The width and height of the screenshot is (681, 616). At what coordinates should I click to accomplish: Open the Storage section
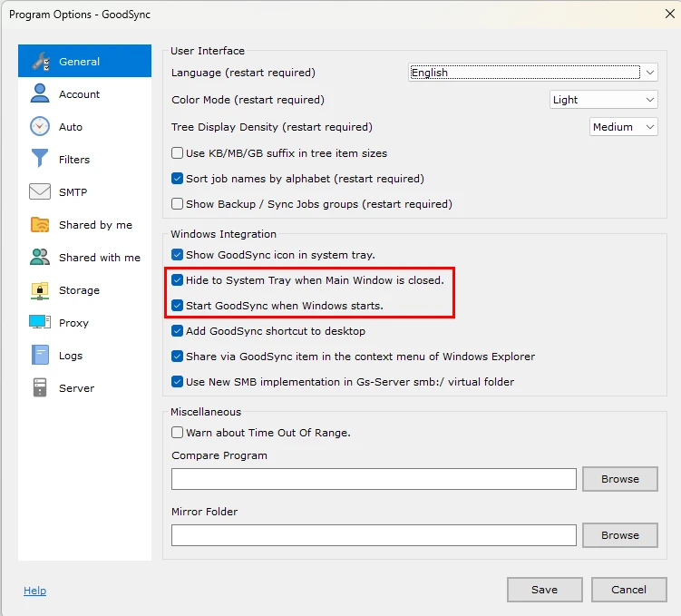tap(84, 289)
